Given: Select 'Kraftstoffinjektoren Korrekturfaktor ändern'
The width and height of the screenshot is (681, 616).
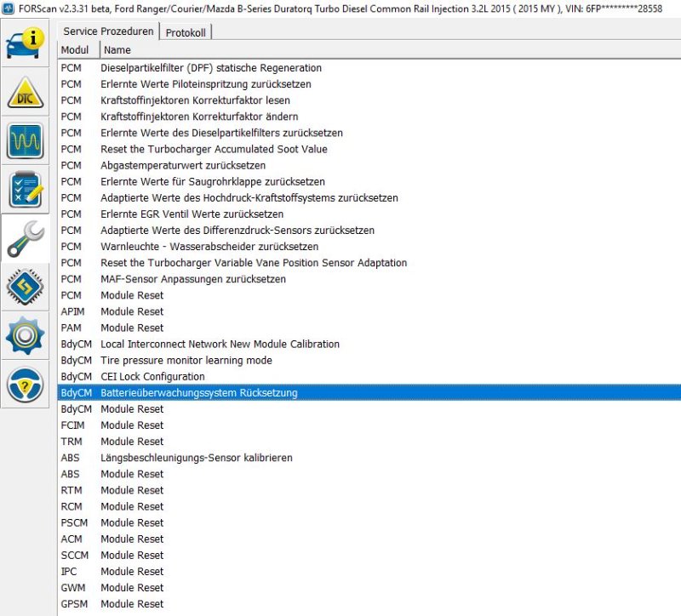Looking at the screenshot, I should click(369, 117).
